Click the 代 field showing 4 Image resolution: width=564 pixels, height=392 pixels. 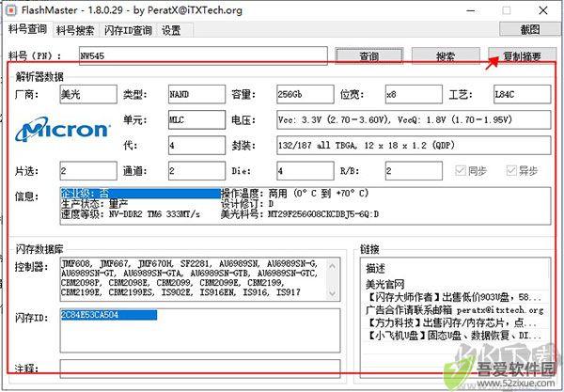point(196,146)
